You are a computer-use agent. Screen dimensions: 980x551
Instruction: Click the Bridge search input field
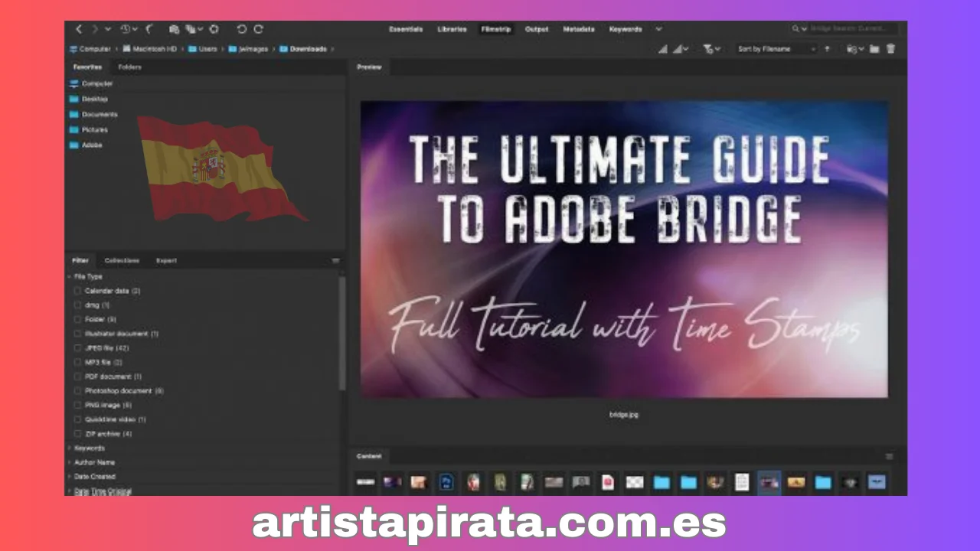[853, 29]
